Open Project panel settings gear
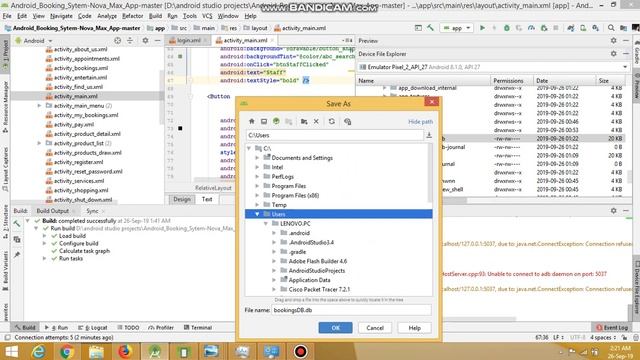The width and height of the screenshot is (640, 360). pyautogui.click(x=145, y=41)
